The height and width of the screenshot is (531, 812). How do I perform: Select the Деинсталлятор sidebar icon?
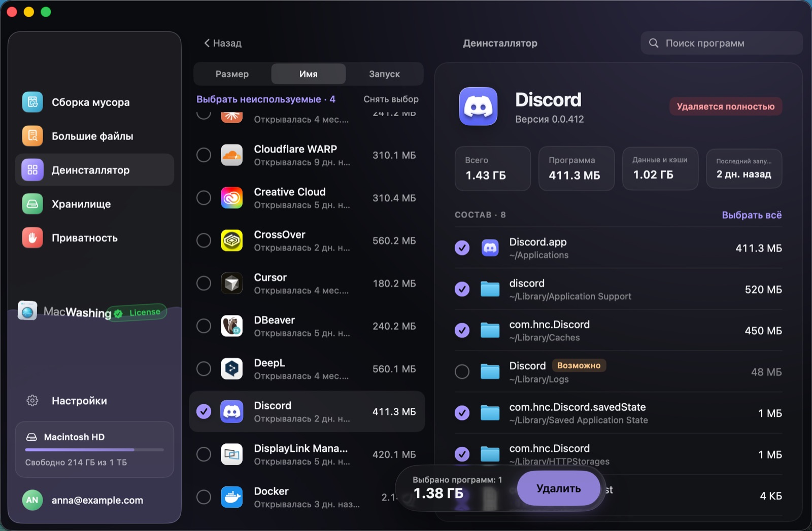pos(32,170)
